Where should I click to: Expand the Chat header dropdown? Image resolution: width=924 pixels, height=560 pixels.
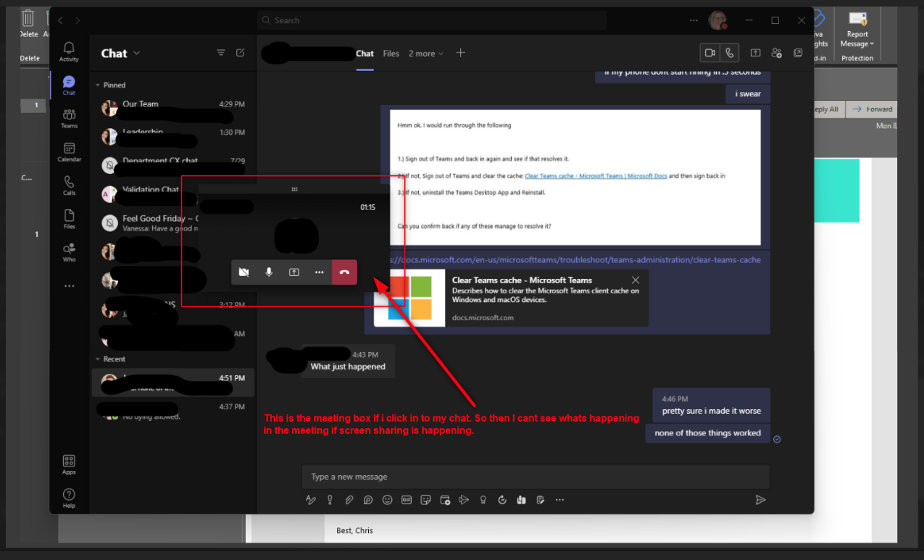coord(137,53)
